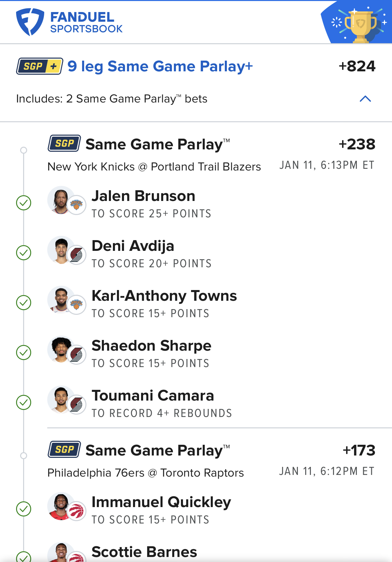Screen dimensions: 392x562
Task: Click Toumani Camara's player headshot
Action: click(61, 400)
